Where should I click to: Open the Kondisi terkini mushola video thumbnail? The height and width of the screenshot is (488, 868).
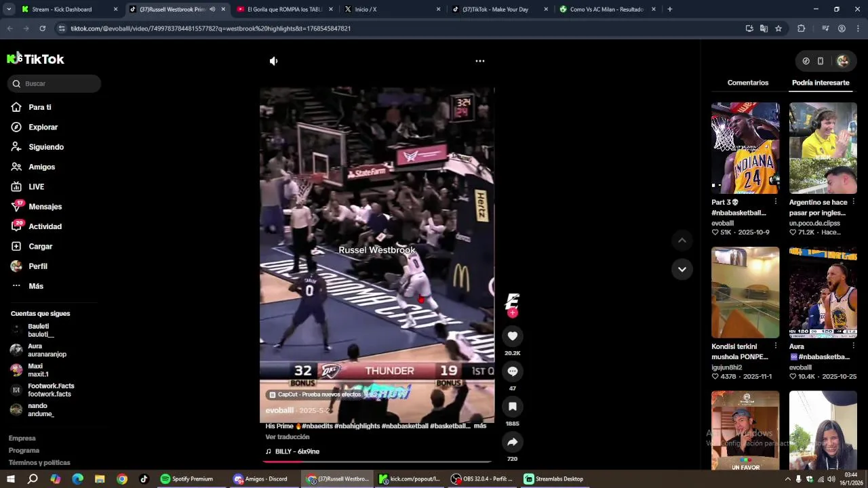[x=745, y=292]
